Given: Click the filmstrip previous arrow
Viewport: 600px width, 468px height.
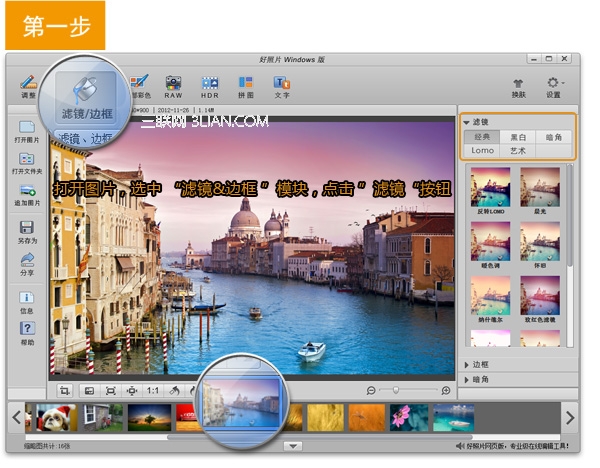Looking at the screenshot, I should [16, 417].
